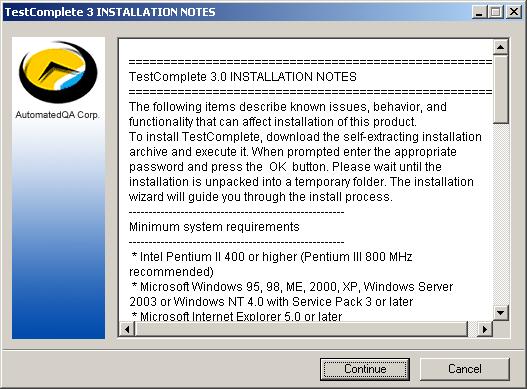Screen dimensions: 527x389
Task: Close the installation notes window
Action: [x=514, y=12]
